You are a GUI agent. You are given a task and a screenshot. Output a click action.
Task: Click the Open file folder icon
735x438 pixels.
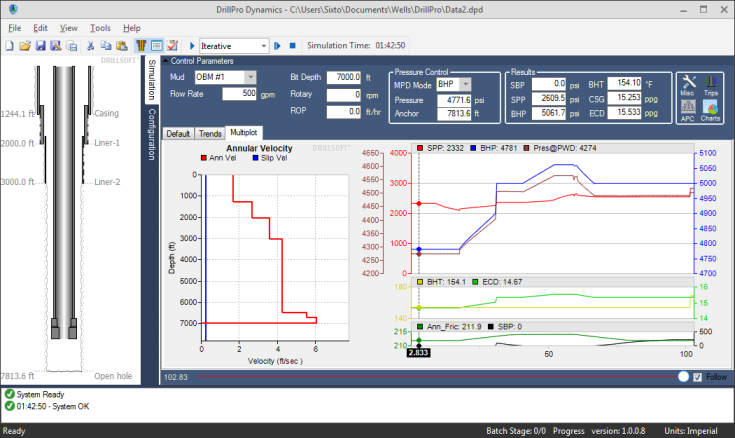(25, 46)
